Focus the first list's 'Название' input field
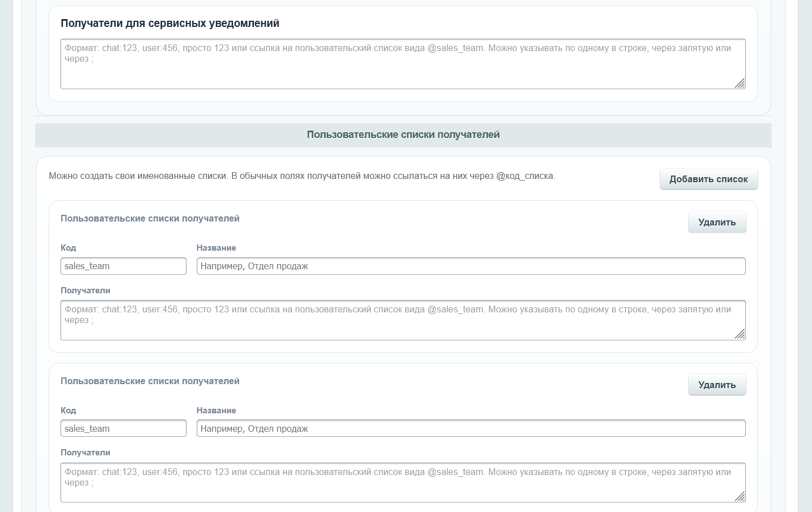This screenshot has height=512, width=812. coord(471,266)
